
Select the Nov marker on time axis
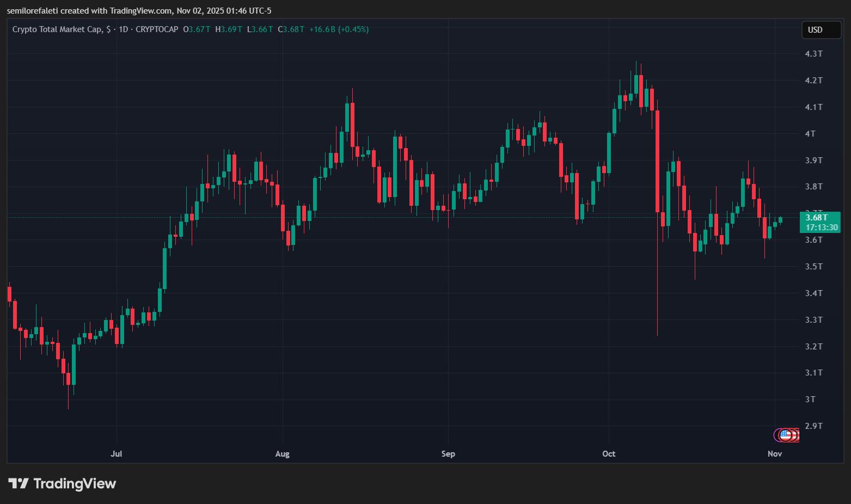(x=774, y=454)
